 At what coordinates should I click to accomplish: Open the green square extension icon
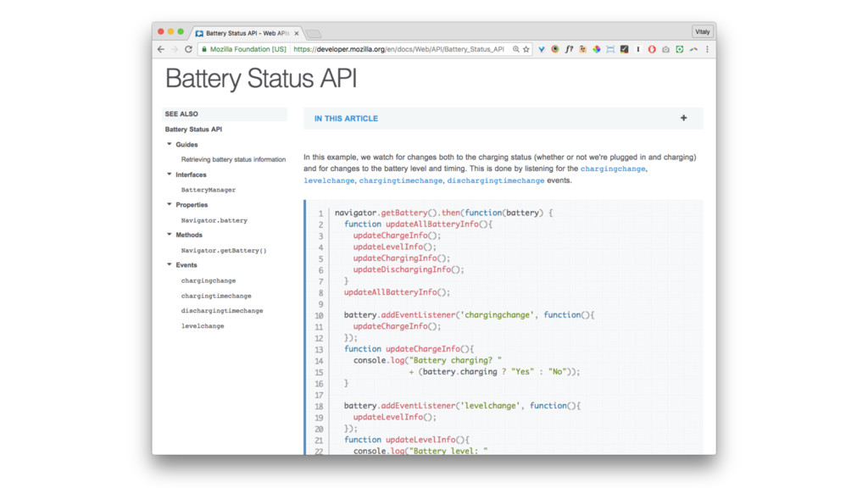[680, 49]
